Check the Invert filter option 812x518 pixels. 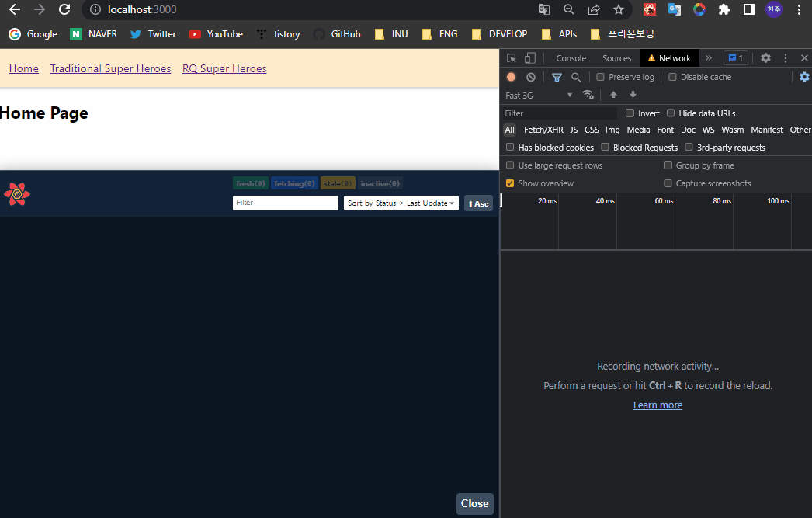tap(630, 113)
